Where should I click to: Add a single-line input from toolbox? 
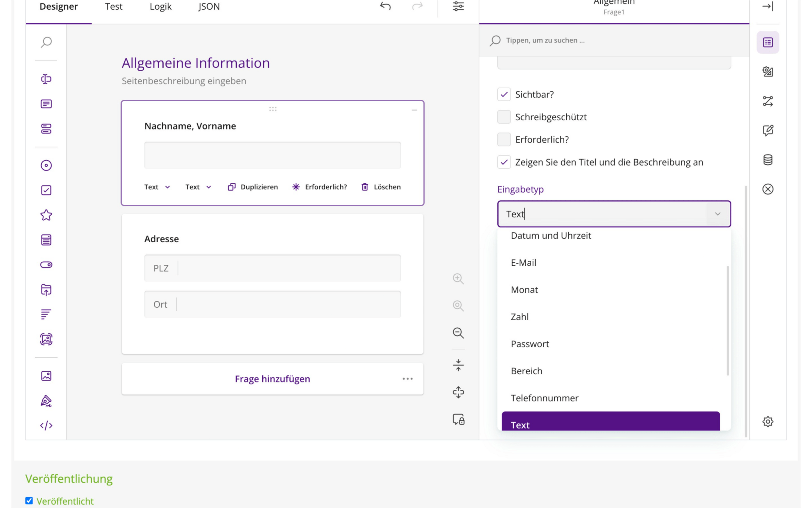coord(46,79)
